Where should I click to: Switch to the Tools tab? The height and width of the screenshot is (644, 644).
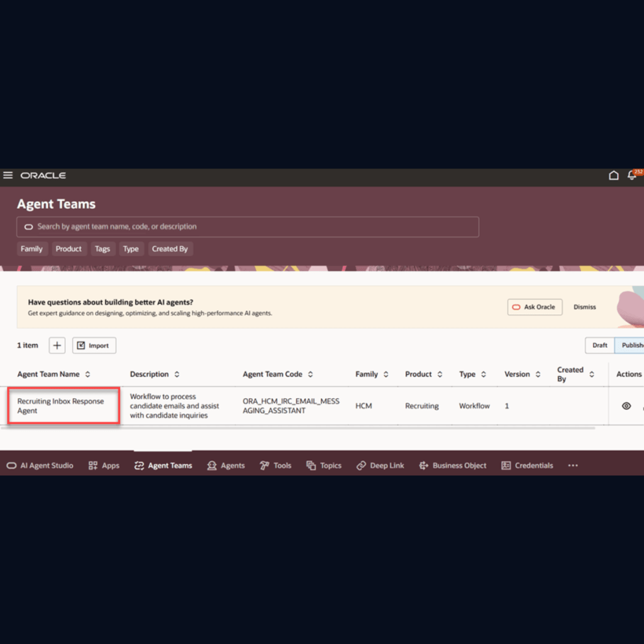[x=275, y=465]
